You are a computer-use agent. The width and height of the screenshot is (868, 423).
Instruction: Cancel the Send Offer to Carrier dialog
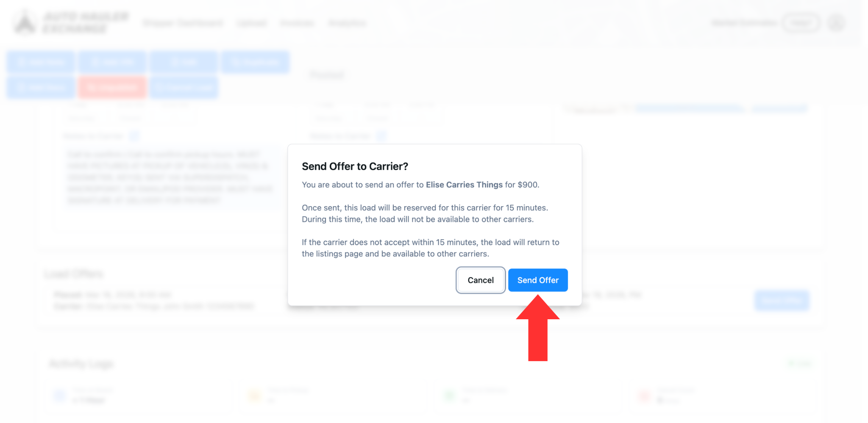click(480, 280)
